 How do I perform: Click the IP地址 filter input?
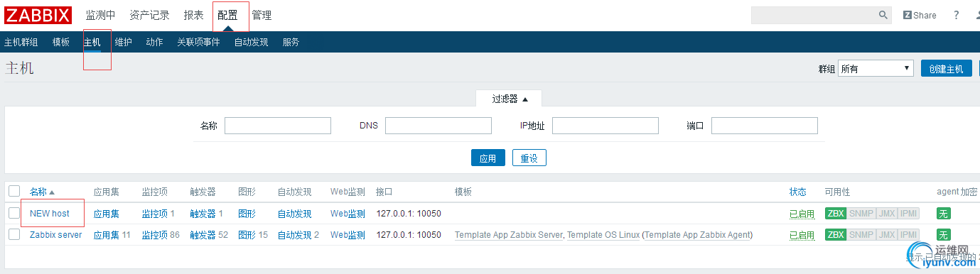(x=605, y=126)
